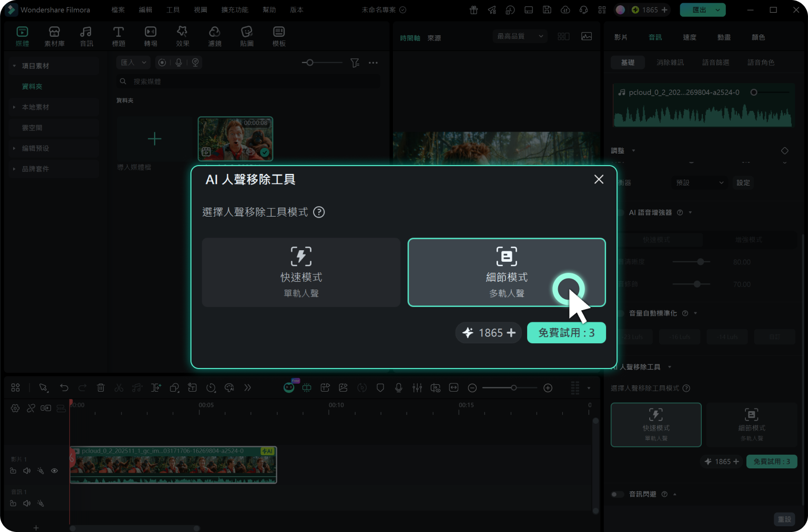Viewport: 808px width, 532px height.
Task: Toggle visibility eye icon on 影片 1 track
Action: [54, 471]
